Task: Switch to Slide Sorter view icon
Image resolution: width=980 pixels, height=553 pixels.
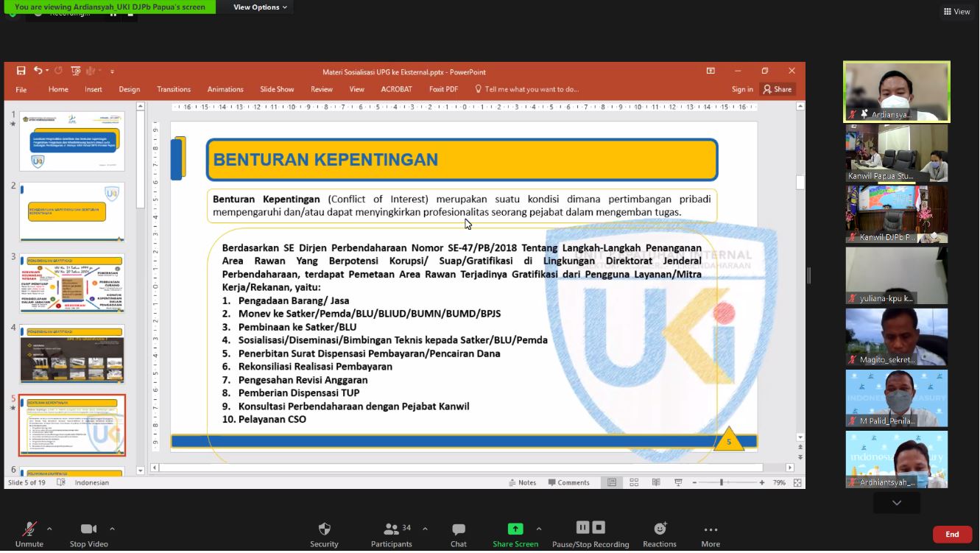Action: (634, 483)
